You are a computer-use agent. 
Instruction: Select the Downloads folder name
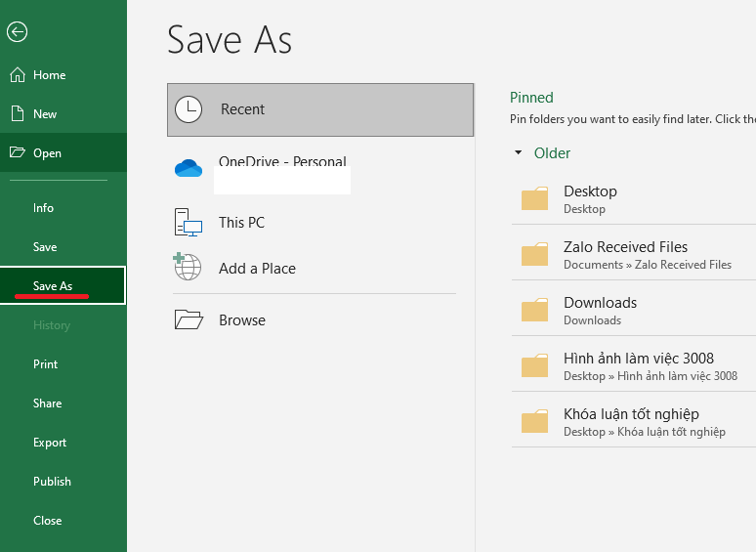click(x=601, y=303)
